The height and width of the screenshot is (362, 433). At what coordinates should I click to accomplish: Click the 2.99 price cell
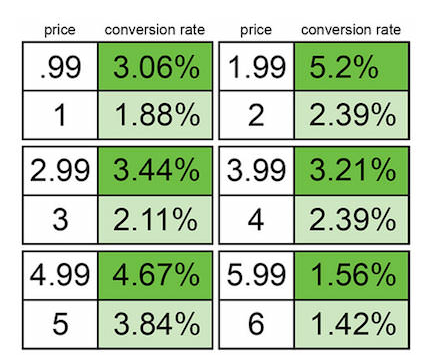click(x=60, y=171)
